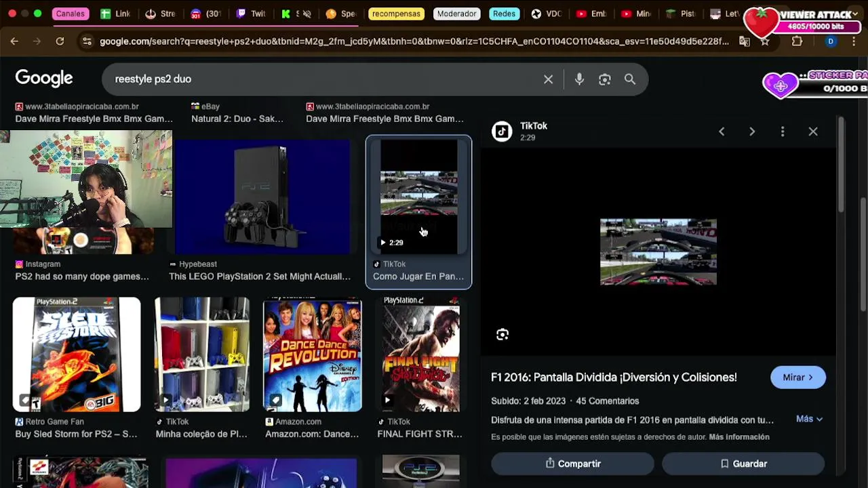Open the site information icon in the address bar
Image resolution: width=868 pixels, height=488 pixels.
(87, 41)
